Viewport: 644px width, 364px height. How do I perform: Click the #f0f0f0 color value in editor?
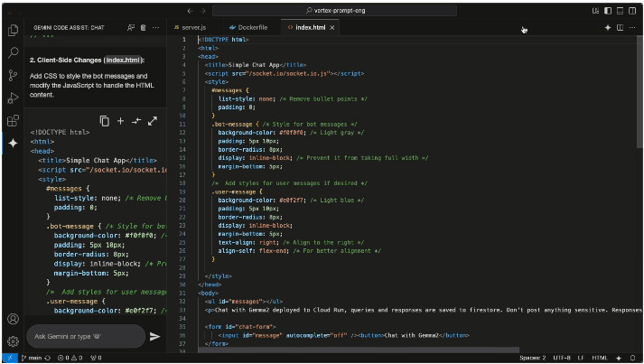[x=292, y=133]
